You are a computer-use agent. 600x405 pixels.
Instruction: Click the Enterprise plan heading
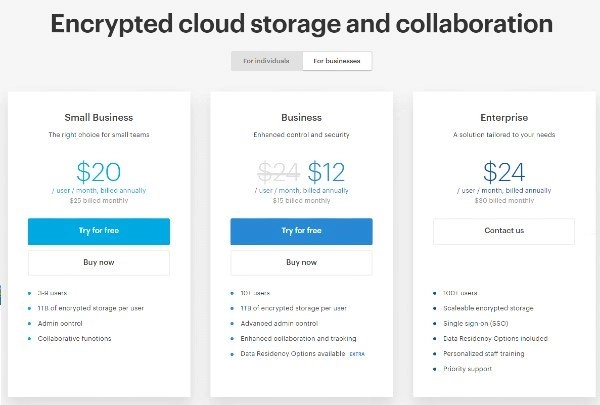tap(504, 118)
